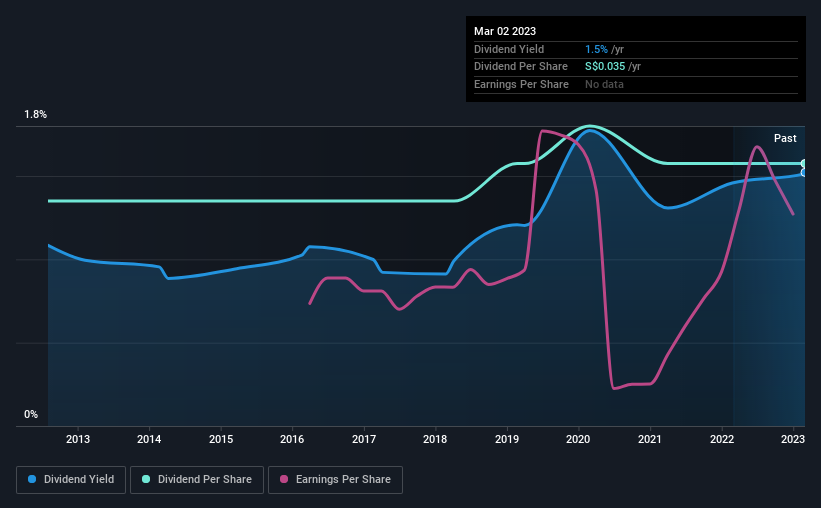
Task: Click the teal Dividend Per Share endpoint marker
Action: pyautogui.click(x=803, y=164)
